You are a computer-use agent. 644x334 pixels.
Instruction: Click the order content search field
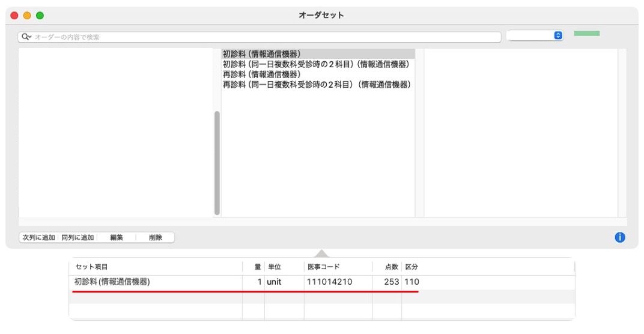click(264, 37)
